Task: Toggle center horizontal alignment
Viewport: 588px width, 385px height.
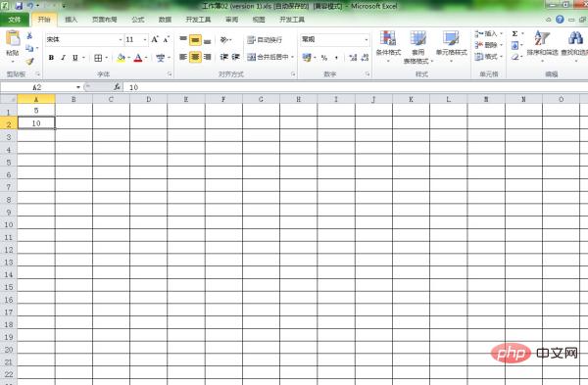Action: click(195, 57)
